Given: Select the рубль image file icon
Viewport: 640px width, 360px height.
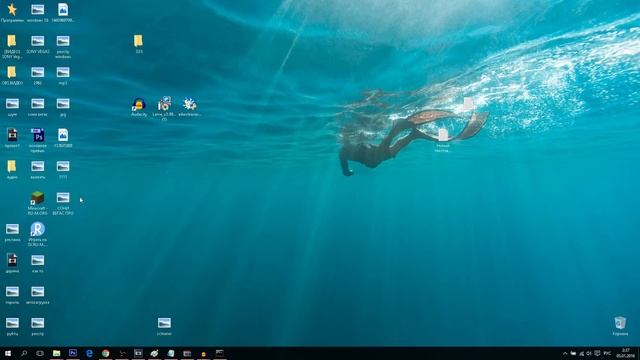Looking at the screenshot, I should point(12,323).
